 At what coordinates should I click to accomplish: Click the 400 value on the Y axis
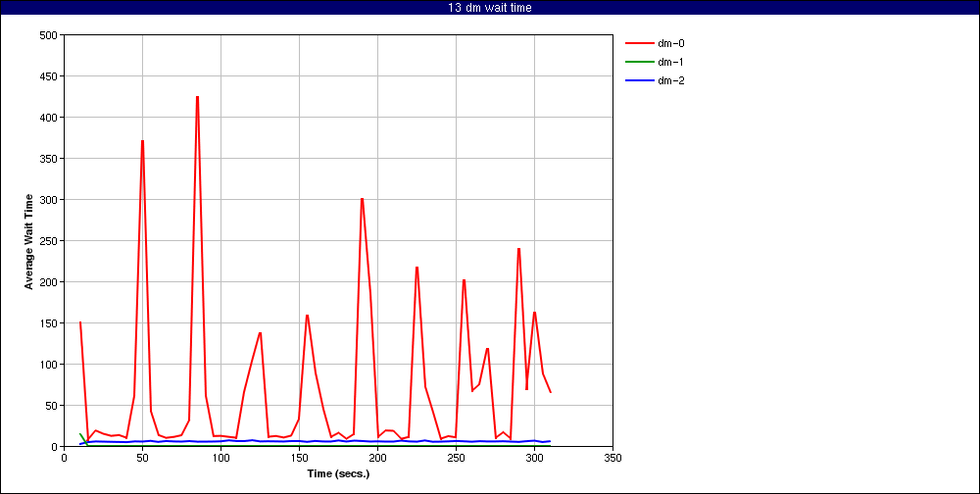49,118
